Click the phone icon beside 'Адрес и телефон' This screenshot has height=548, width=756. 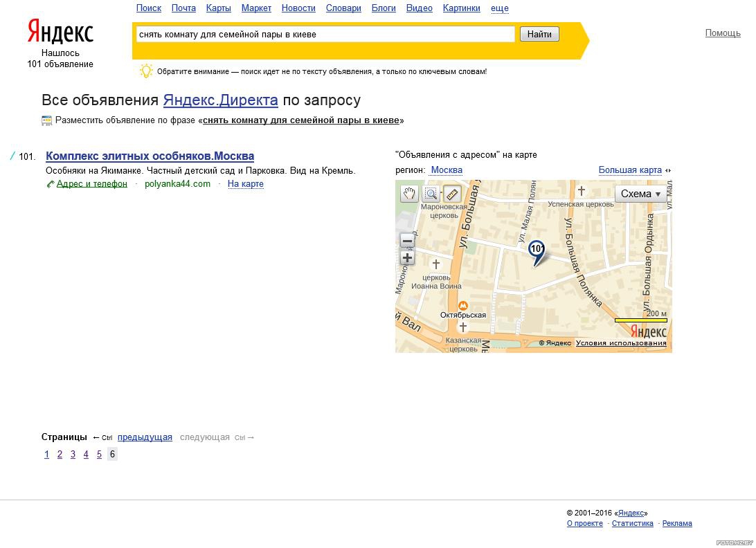click(50, 184)
